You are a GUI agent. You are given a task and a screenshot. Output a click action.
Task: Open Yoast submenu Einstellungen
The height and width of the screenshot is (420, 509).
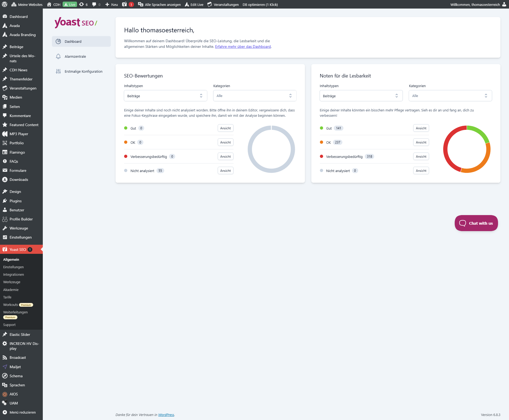click(13, 267)
